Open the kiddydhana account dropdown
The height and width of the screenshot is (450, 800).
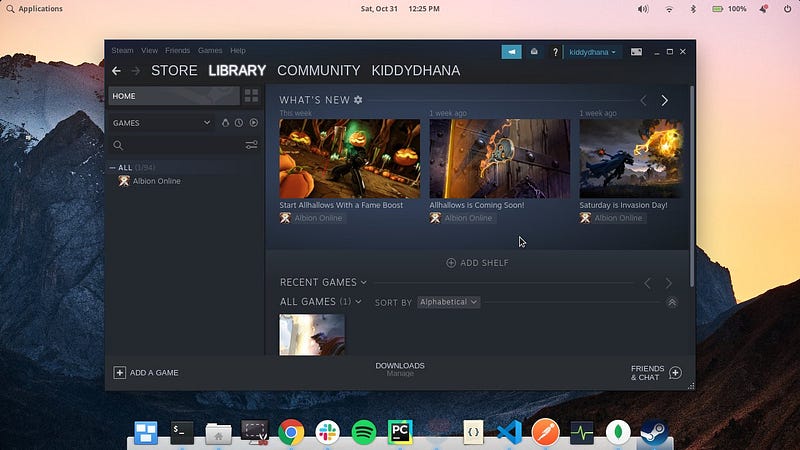click(592, 52)
